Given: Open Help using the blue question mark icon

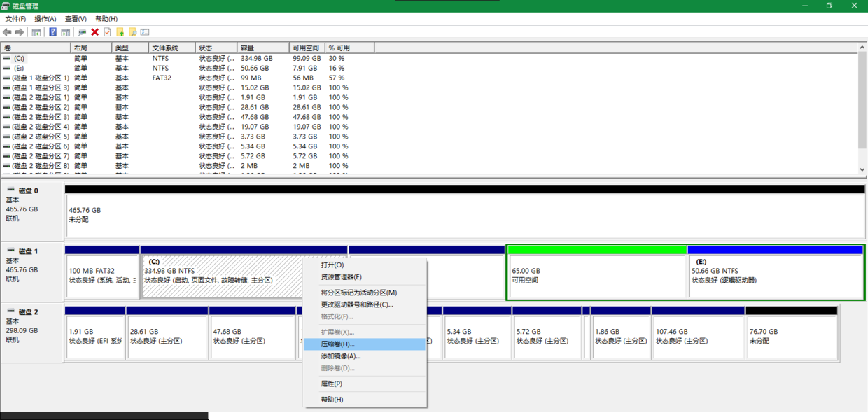Looking at the screenshot, I should point(53,31).
